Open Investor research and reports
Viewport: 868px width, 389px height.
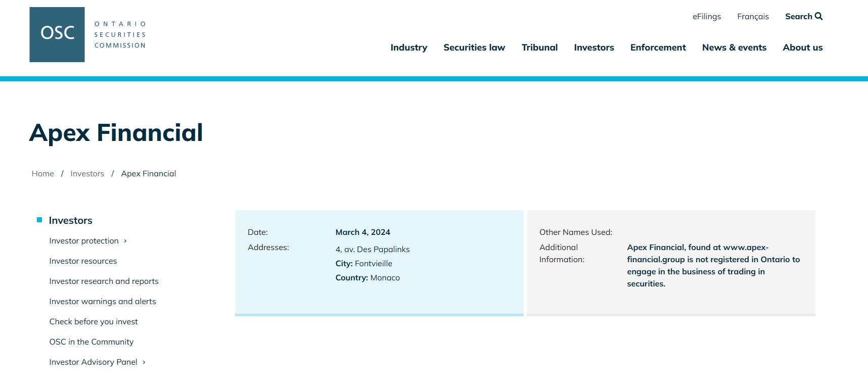(x=104, y=281)
